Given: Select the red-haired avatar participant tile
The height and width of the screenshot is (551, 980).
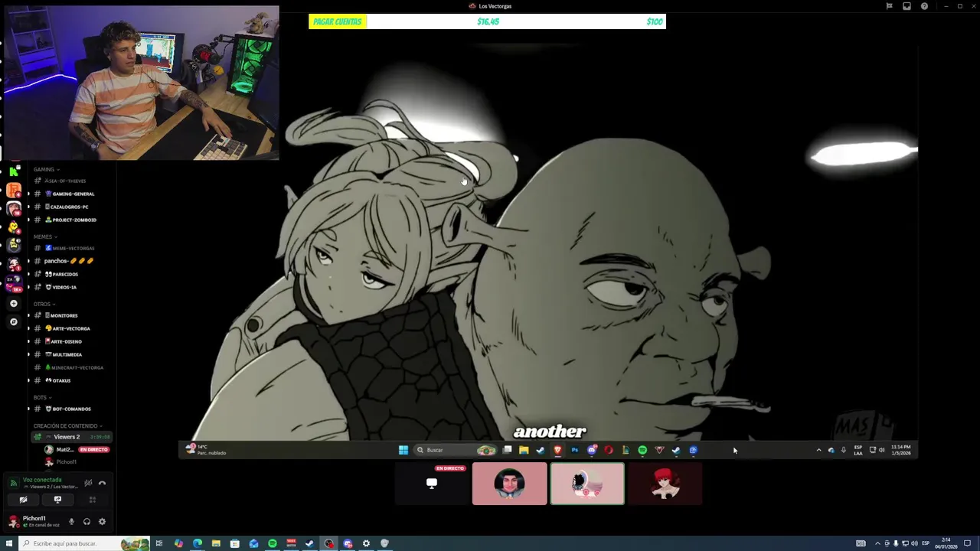Looking at the screenshot, I should [x=665, y=484].
